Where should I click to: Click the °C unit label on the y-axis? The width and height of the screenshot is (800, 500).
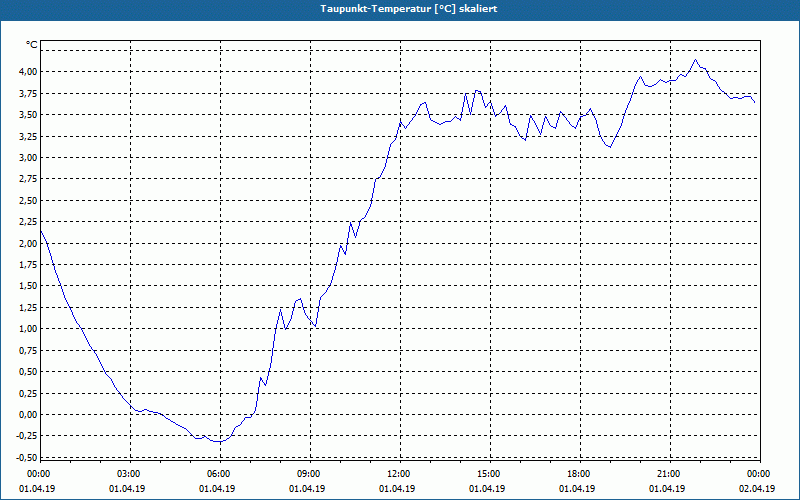(32, 45)
